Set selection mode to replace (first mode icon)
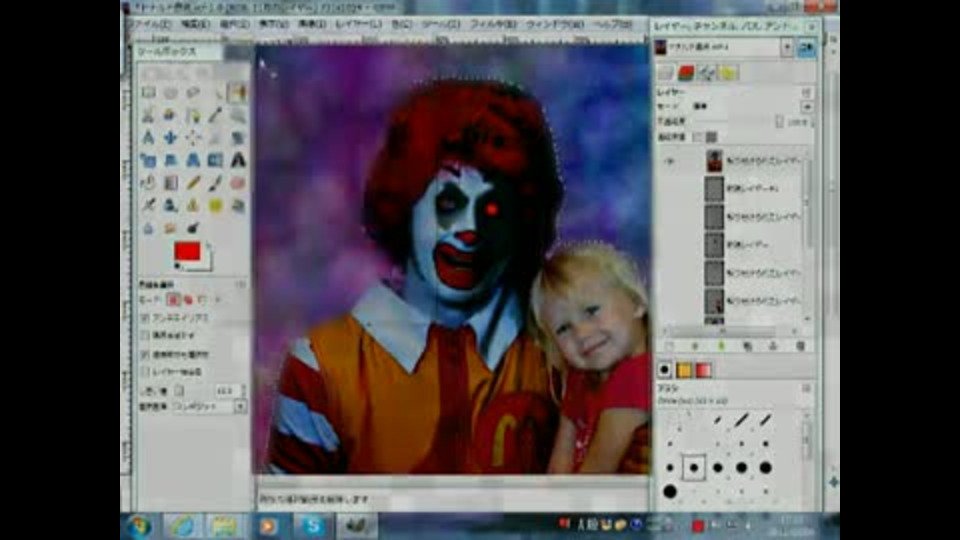The width and height of the screenshot is (960, 540). (173, 299)
